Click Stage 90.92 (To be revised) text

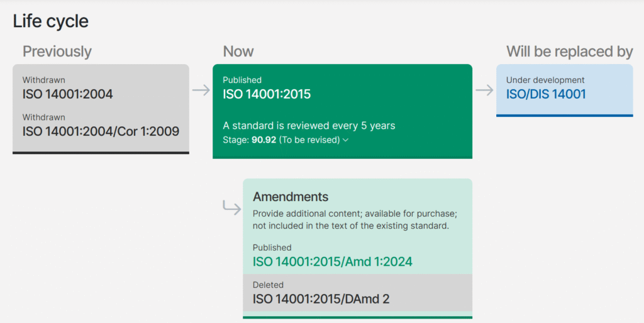pyautogui.click(x=282, y=140)
